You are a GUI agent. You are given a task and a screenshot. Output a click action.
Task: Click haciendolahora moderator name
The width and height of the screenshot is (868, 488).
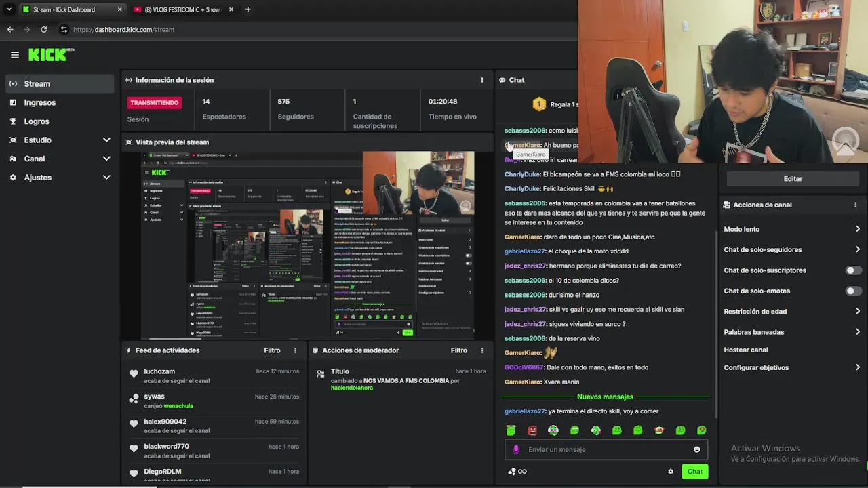tap(351, 388)
